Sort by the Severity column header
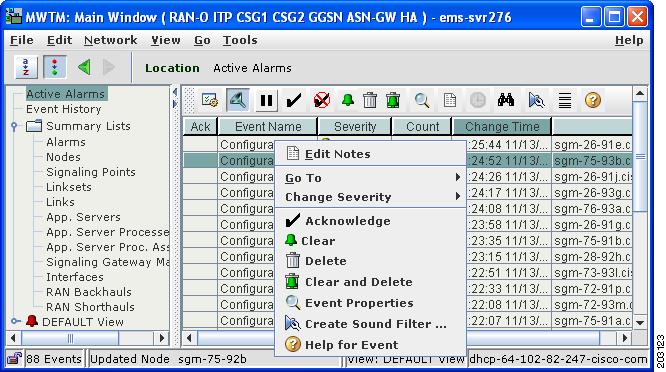 [x=355, y=127]
